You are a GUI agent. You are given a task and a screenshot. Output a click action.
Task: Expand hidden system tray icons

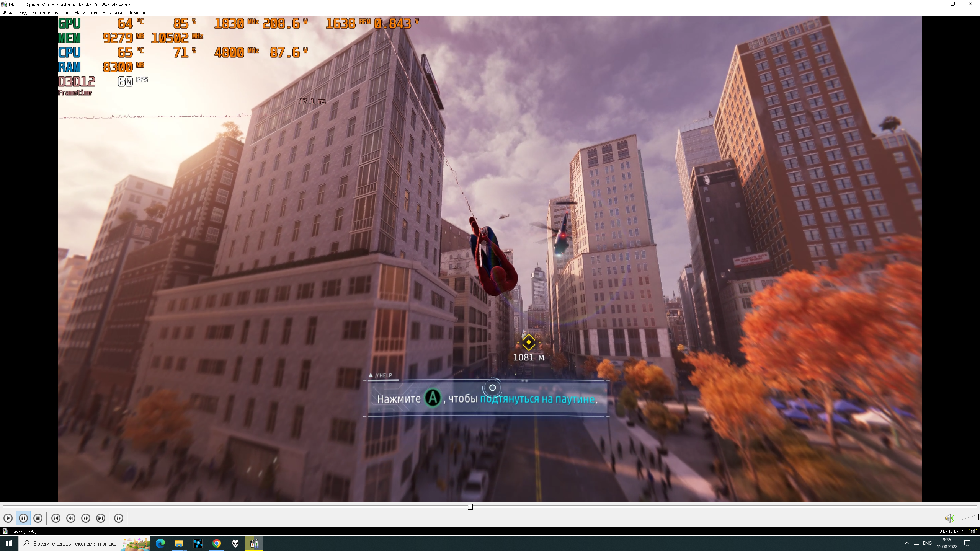(906, 543)
